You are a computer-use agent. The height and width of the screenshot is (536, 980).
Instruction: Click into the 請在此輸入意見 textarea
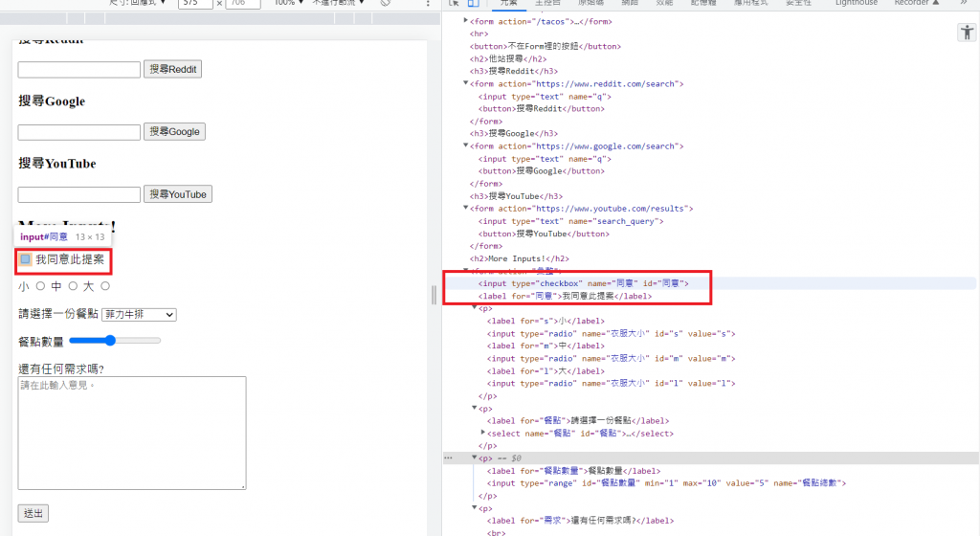click(132, 433)
